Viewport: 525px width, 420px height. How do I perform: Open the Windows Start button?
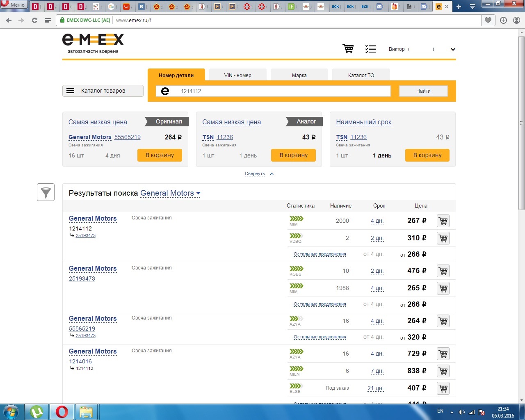pyautogui.click(x=11, y=411)
